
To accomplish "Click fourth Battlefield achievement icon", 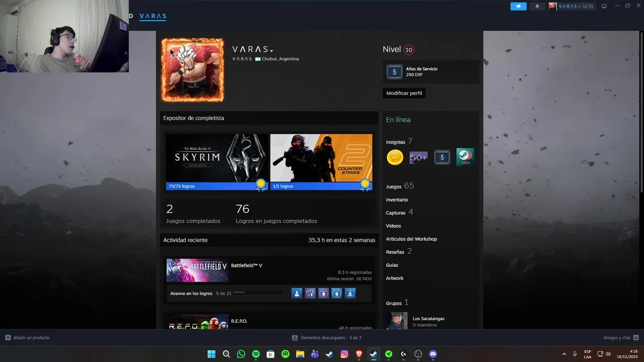I will pos(337,293).
